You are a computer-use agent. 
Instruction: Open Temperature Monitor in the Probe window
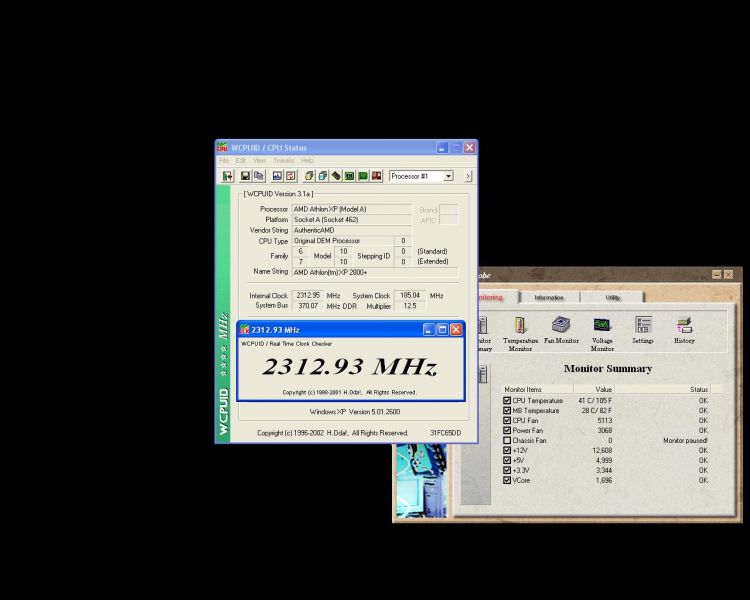click(520, 333)
